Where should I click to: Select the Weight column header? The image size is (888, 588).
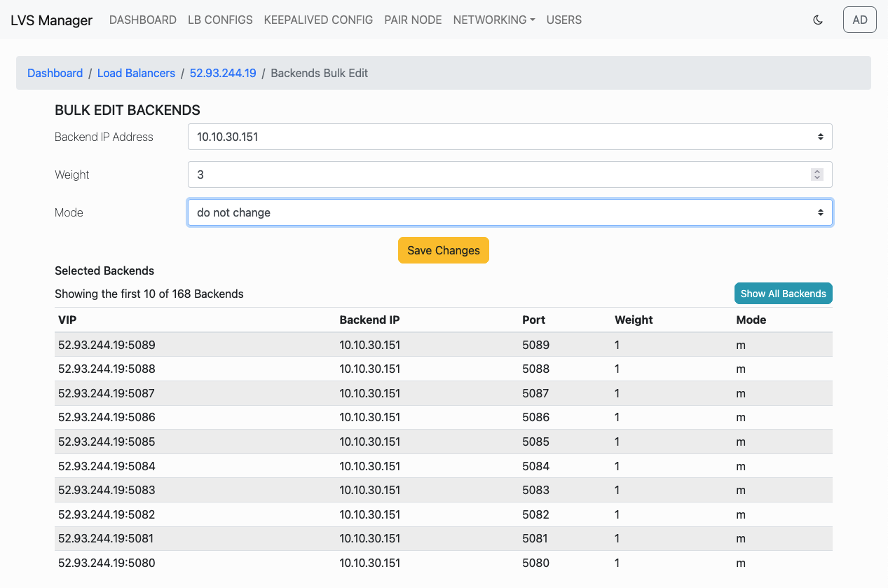(x=634, y=320)
